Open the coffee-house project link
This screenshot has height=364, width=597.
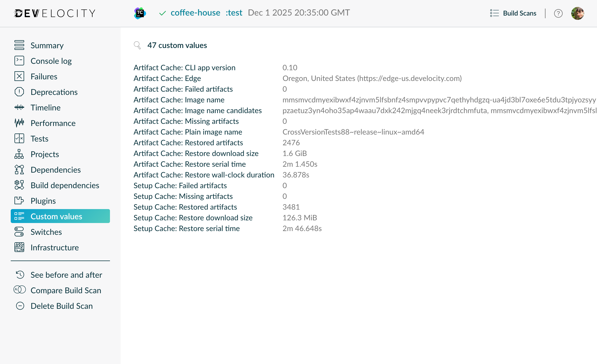196,13
